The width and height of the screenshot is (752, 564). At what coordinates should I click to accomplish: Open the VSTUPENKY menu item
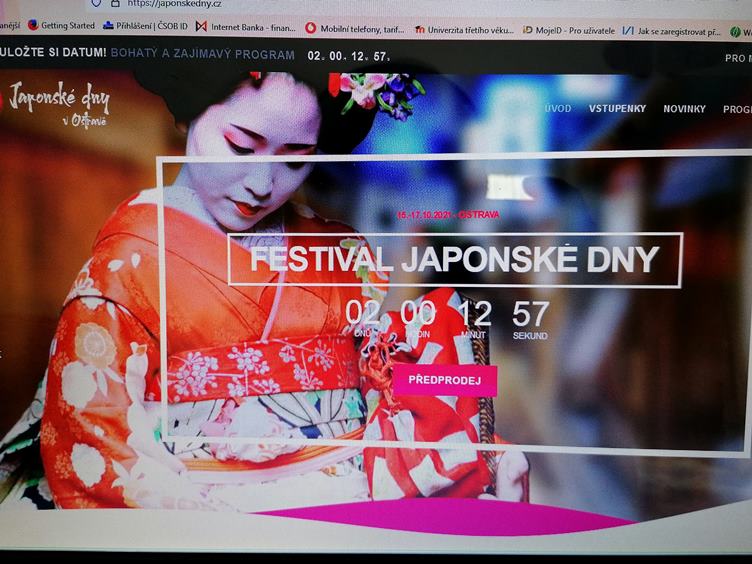pos(617,108)
